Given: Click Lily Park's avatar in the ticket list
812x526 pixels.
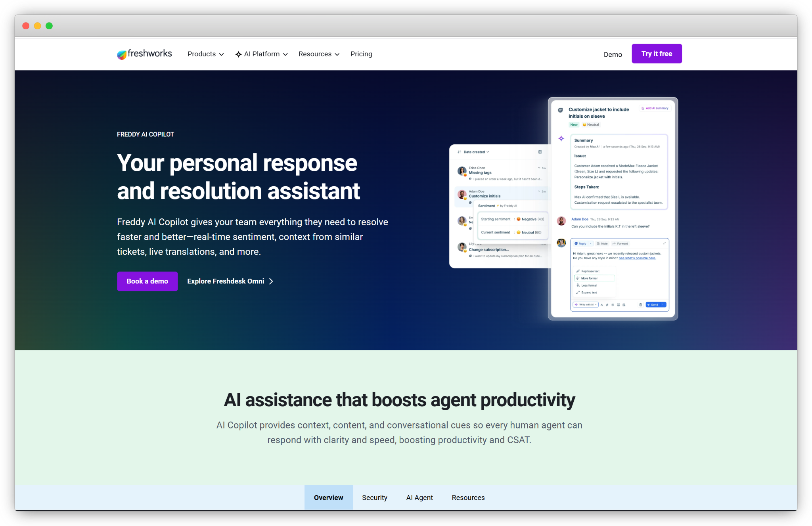Looking at the screenshot, I should pyautogui.click(x=462, y=247).
